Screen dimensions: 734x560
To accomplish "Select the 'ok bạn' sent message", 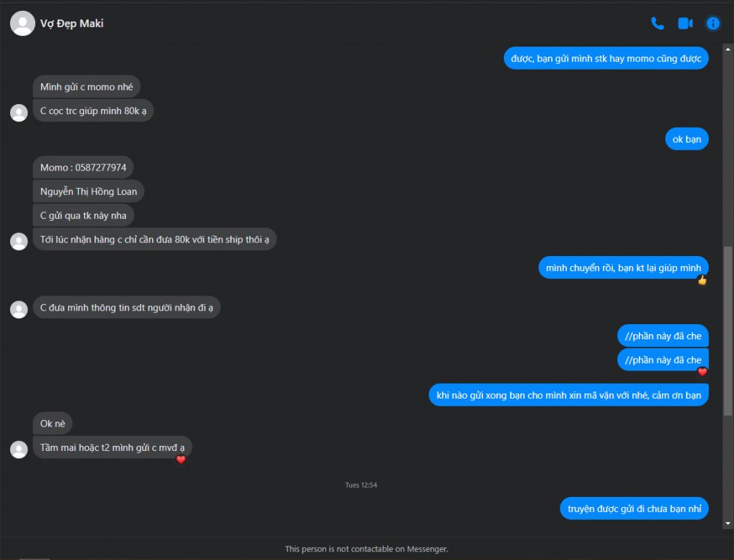I will point(687,139).
